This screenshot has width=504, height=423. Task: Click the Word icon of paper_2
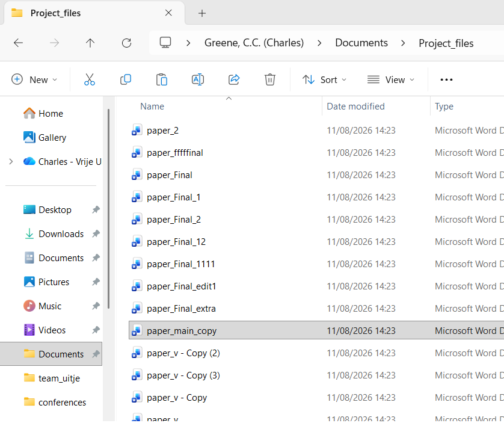[x=137, y=131]
